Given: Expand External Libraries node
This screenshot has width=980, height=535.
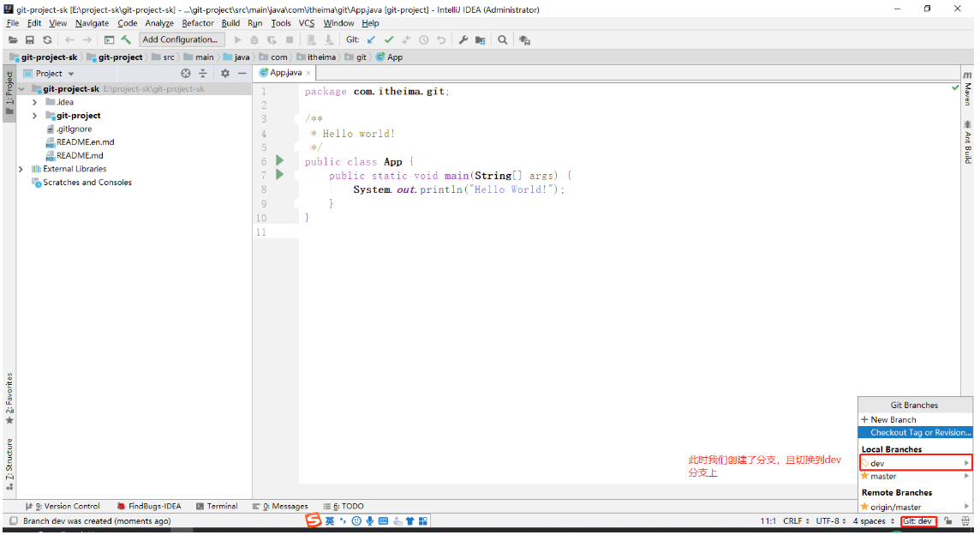Looking at the screenshot, I should point(21,169).
